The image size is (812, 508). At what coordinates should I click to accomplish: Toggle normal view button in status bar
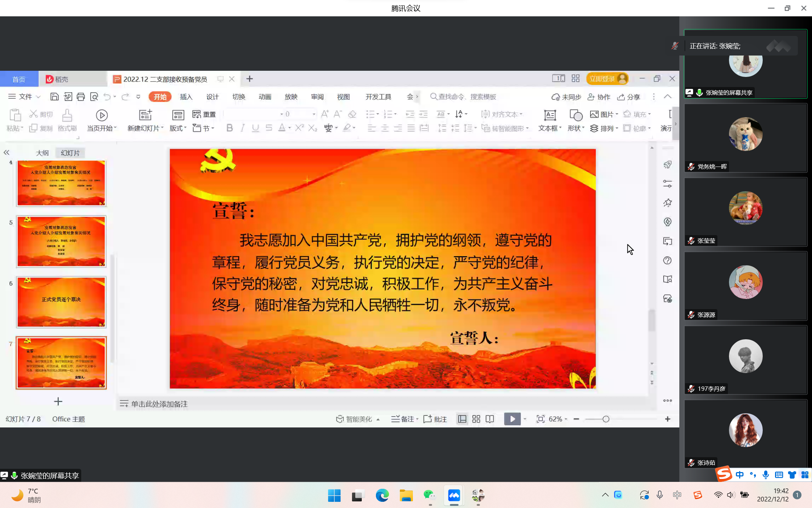462,419
